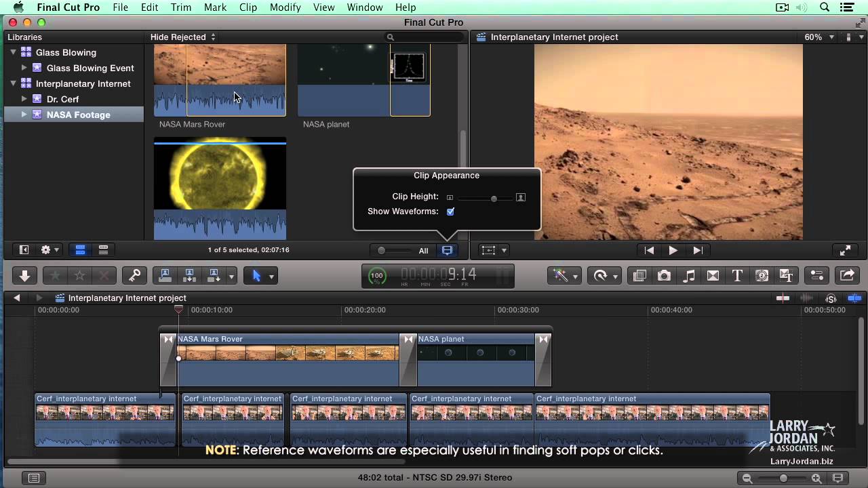Toggle clip soloing S button
Image resolution: width=868 pixels, height=488 pixels.
[x=831, y=298]
